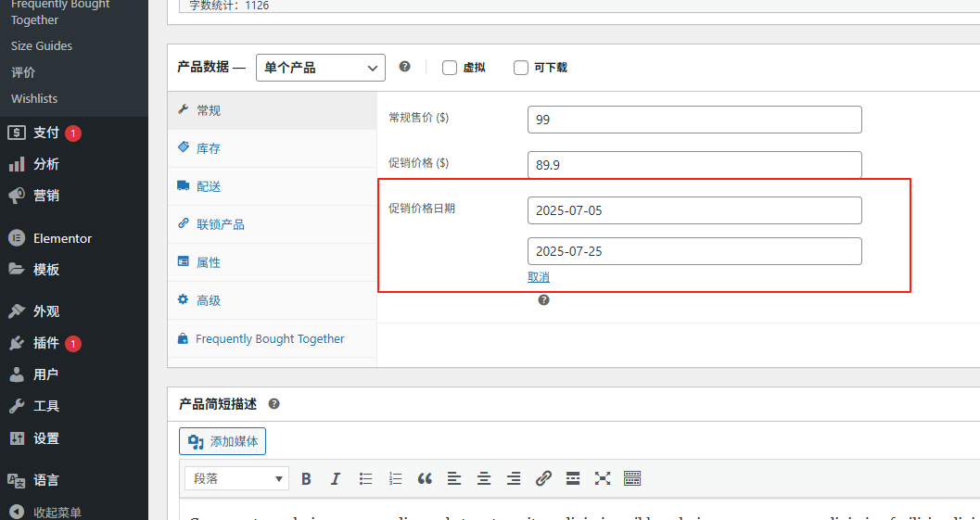The height and width of the screenshot is (520, 980).
Task: Click the bulleted list icon
Action: 365,479
